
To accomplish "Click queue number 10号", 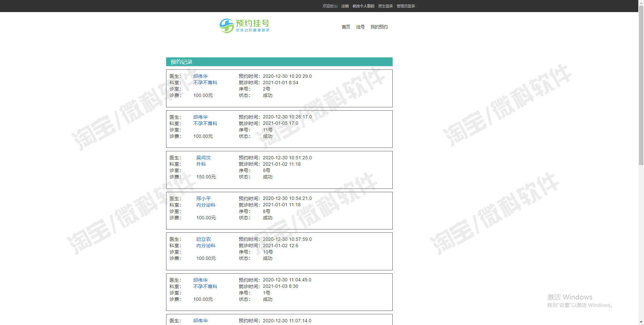I will (268, 252).
